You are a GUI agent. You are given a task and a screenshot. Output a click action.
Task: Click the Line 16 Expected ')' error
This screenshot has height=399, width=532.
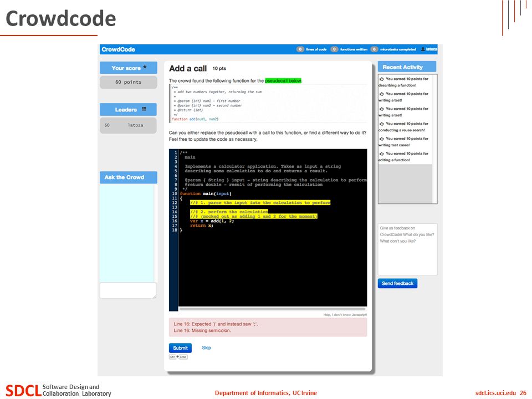click(216, 324)
